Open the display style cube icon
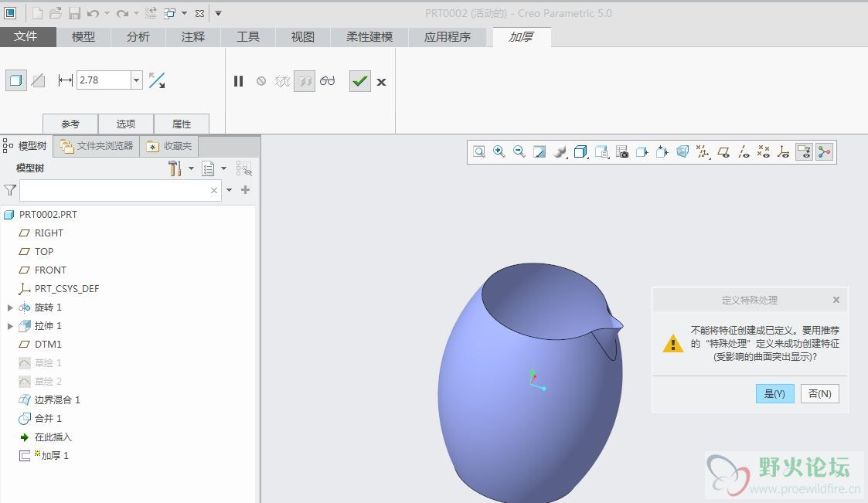The image size is (868, 503). (x=580, y=151)
